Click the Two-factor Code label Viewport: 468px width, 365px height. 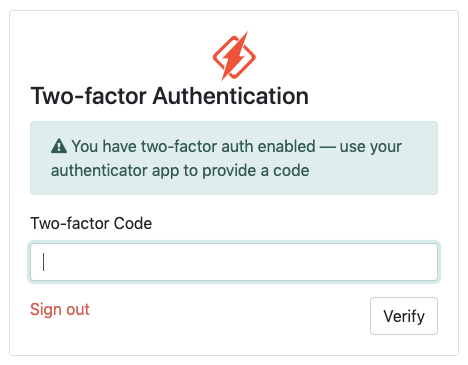coord(91,223)
